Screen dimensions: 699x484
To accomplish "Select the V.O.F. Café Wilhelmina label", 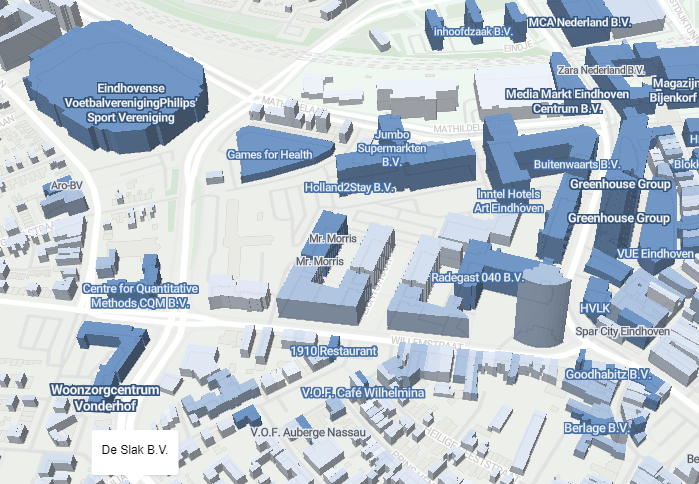I will pyautogui.click(x=363, y=393).
